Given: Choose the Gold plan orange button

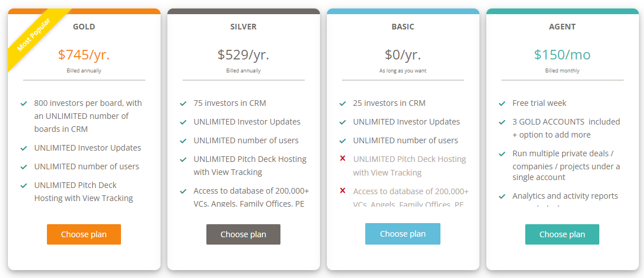Looking at the screenshot, I should (84, 234).
